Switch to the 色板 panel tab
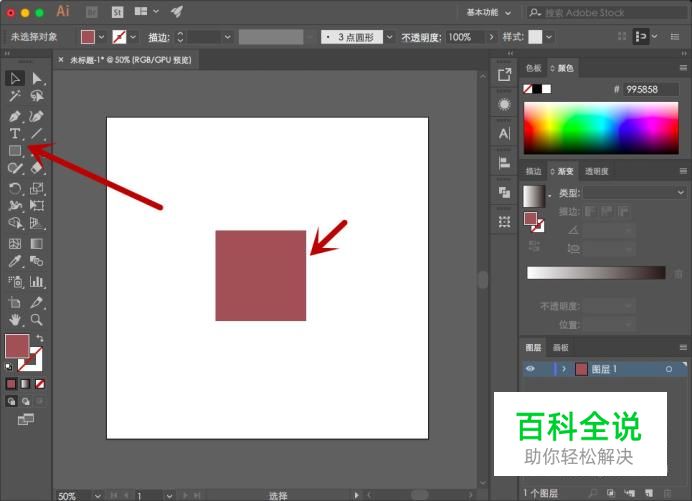Screen dimensions: 692x501 (x=533, y=68)
